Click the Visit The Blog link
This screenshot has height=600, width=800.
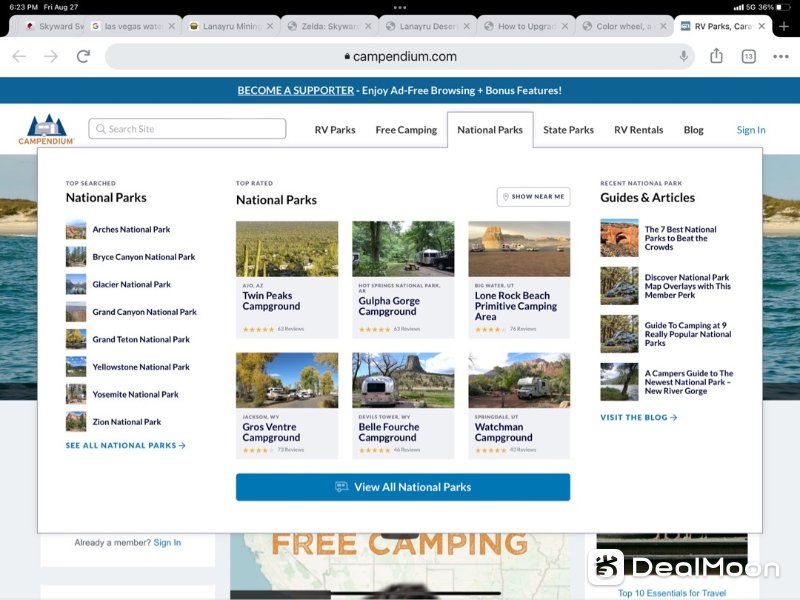(639, 417)
